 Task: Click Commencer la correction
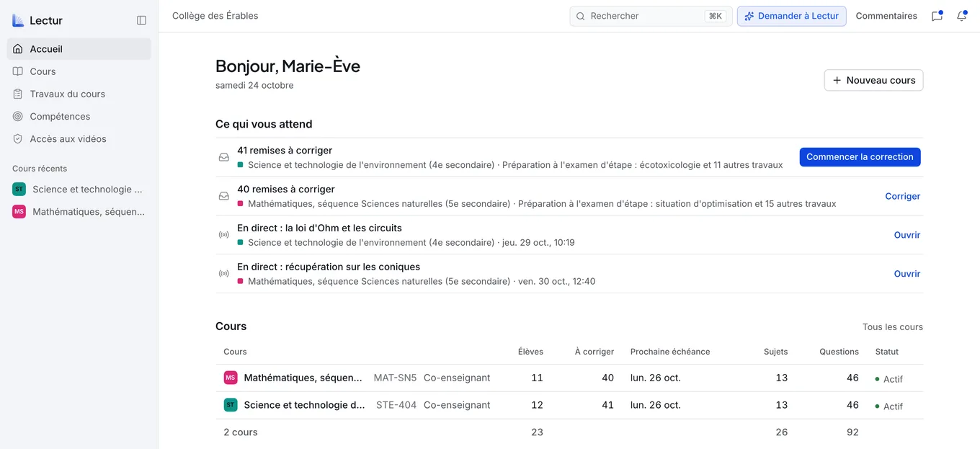[860, 156]
